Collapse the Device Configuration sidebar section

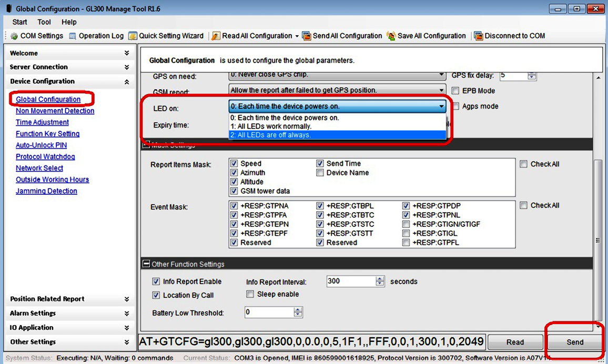[x=127, y=82]
